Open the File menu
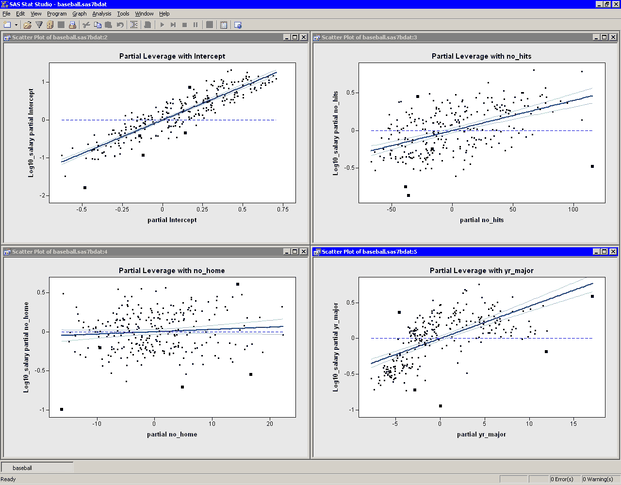The height and width of the screenshot is (485, 621). point(8,14)
